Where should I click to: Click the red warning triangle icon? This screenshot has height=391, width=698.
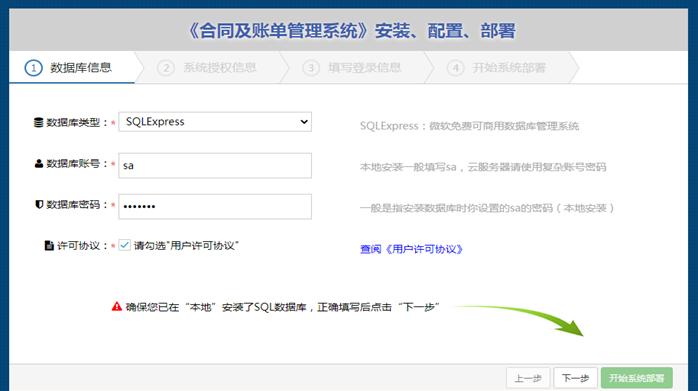[x=117, y=306]
